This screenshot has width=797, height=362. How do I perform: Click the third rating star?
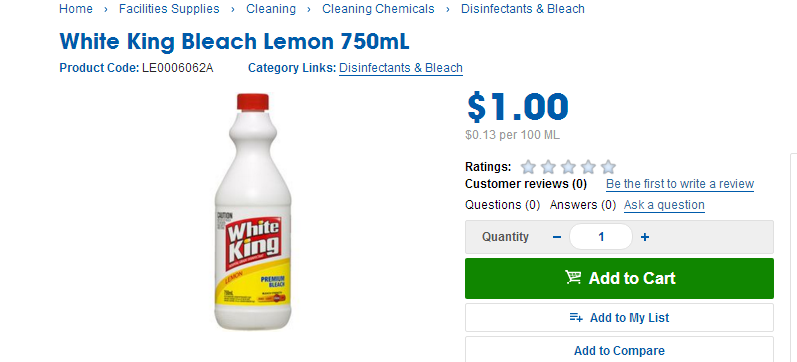(568, 167)
